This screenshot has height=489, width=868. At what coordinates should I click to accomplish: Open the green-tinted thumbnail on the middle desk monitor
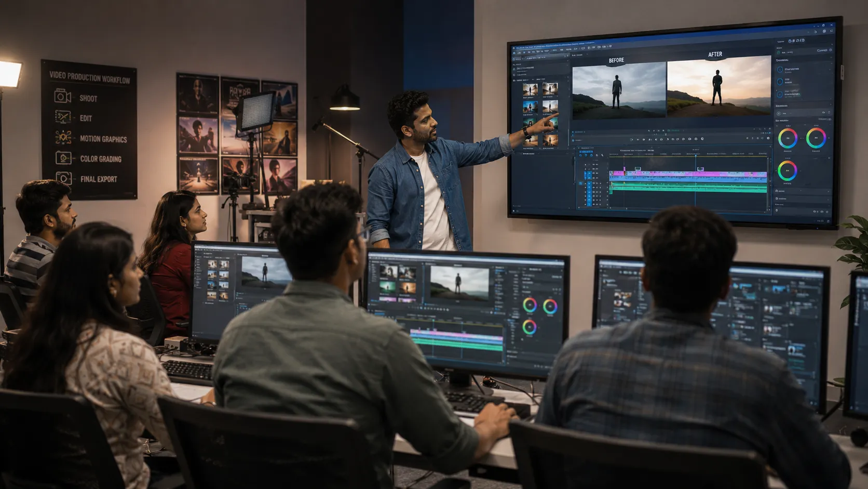click(x=388, y=287)
